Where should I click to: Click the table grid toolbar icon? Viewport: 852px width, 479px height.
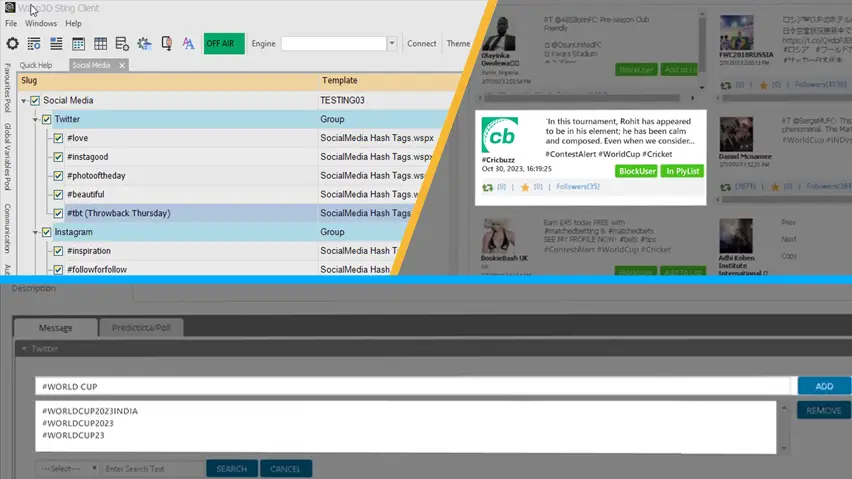tap(100, 44)
